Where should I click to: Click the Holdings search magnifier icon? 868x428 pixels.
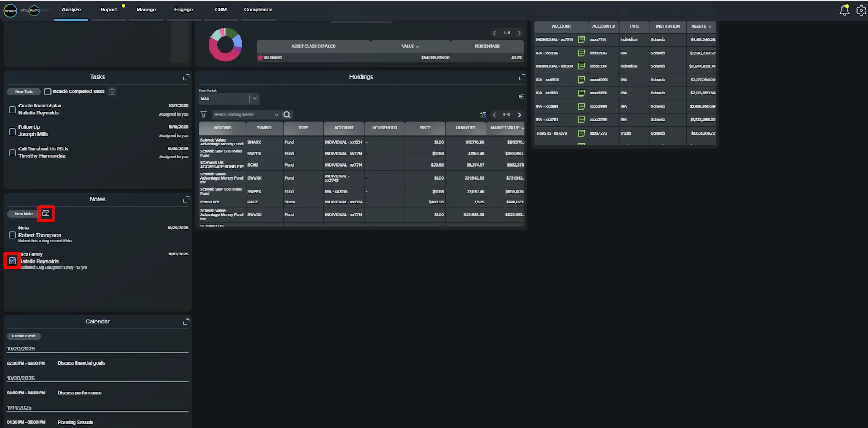coord(287,114)
